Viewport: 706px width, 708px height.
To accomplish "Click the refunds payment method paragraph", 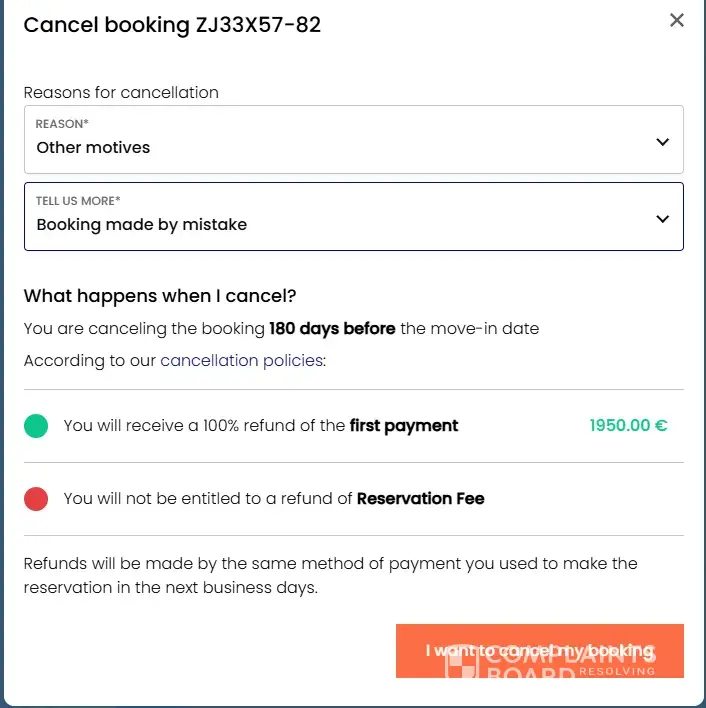I will pos(330,575).
